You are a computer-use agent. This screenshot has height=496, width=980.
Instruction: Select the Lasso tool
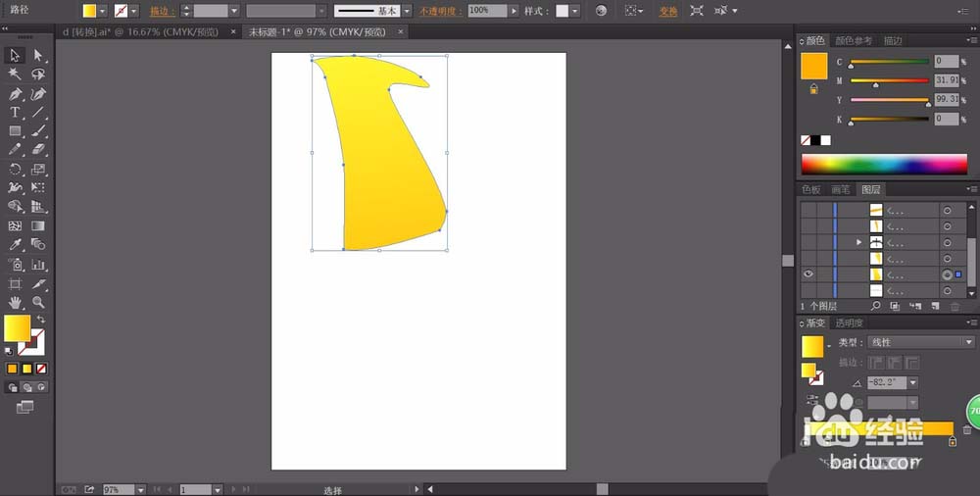(38, 74)
